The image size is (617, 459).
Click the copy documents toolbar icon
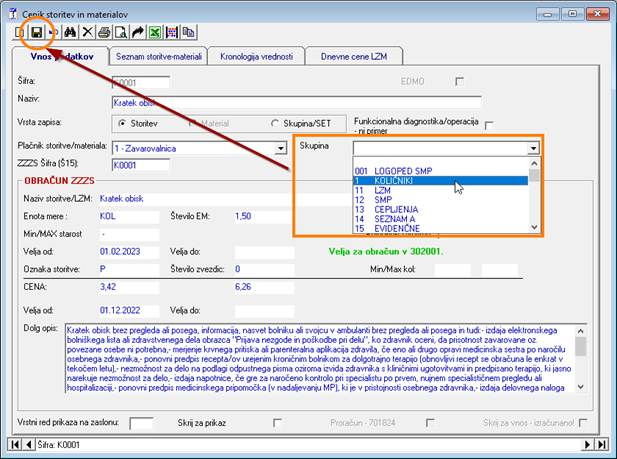[x=188, y=33]
